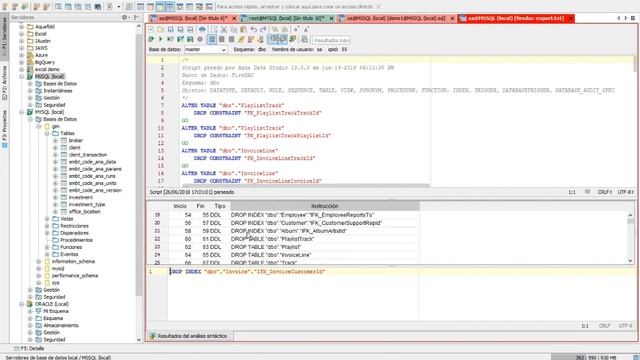Click the printer icon right of execute toolbar toggles
This screenshot has height=360, width=640.
(304, 39)
